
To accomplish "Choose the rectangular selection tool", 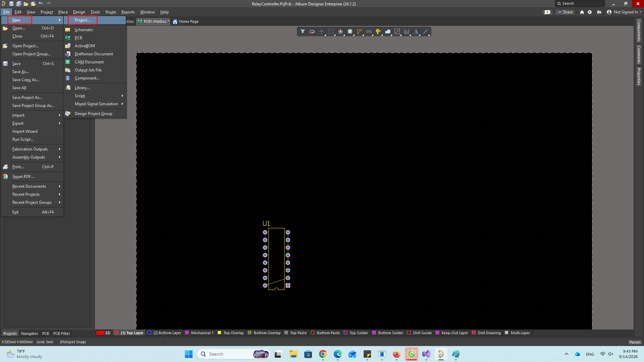I will (x=331, y=32).
